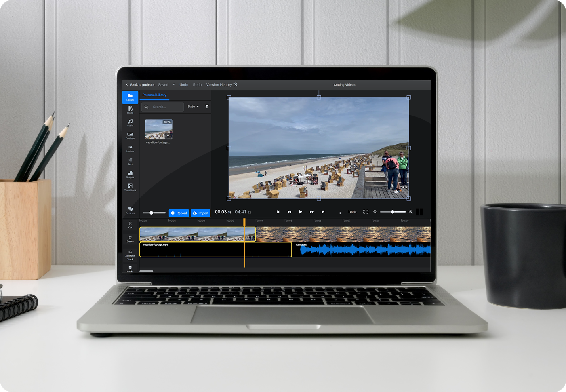This screenshot has height=392, width=566.
Task: Open the Stock media panel
Action: pyautogui.click(x=130, y=110)
